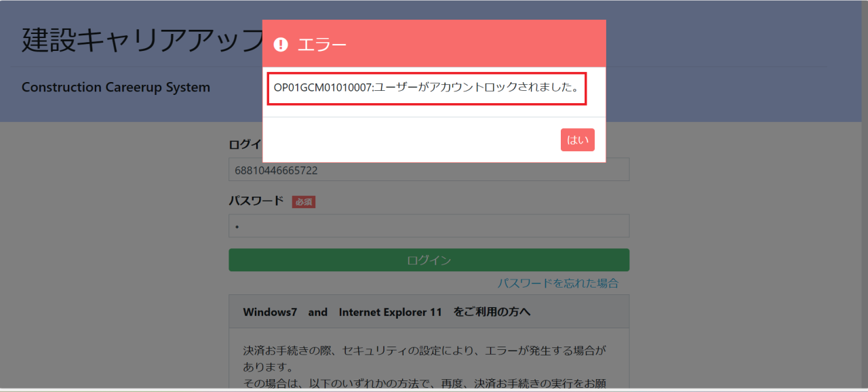Open the パスワードを忘れた場合 link

click(557, 283)
